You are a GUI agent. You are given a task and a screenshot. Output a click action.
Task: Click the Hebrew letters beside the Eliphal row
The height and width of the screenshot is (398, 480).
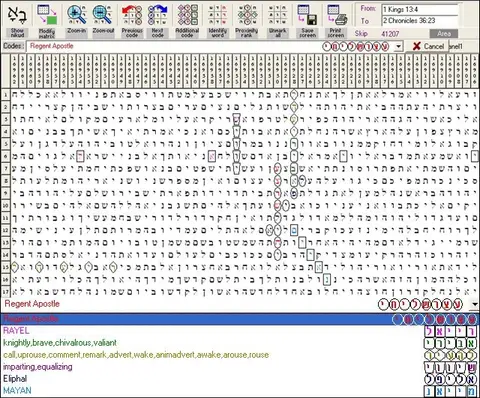click(451, 379)
